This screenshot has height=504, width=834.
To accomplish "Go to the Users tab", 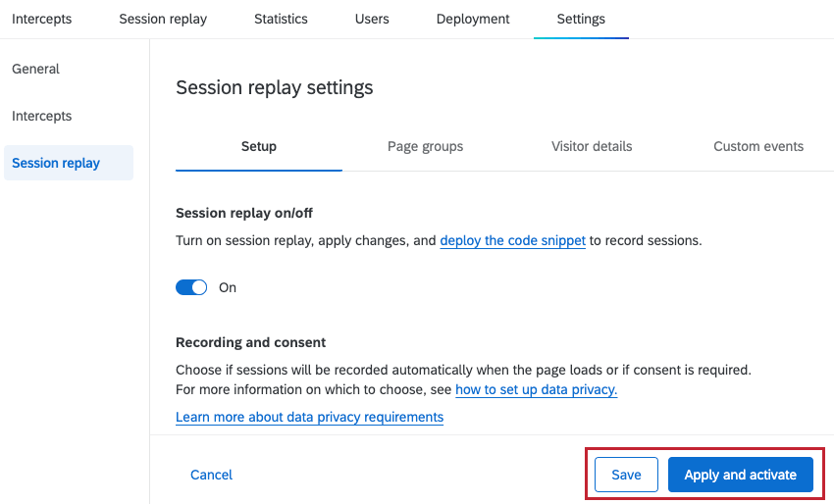I will pyautogui.click(x=372, y=20).
